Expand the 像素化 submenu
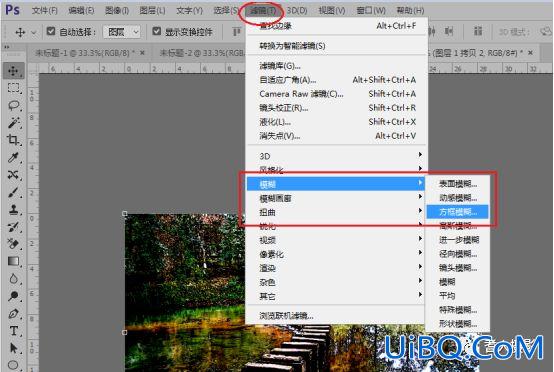This screenshot has height=372, width=554. (336, 254)
